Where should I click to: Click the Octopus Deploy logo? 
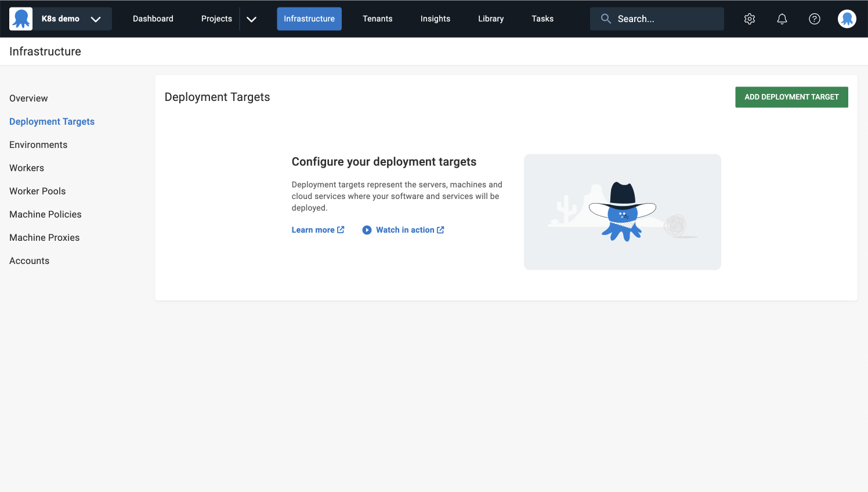[x=21, y=18]
